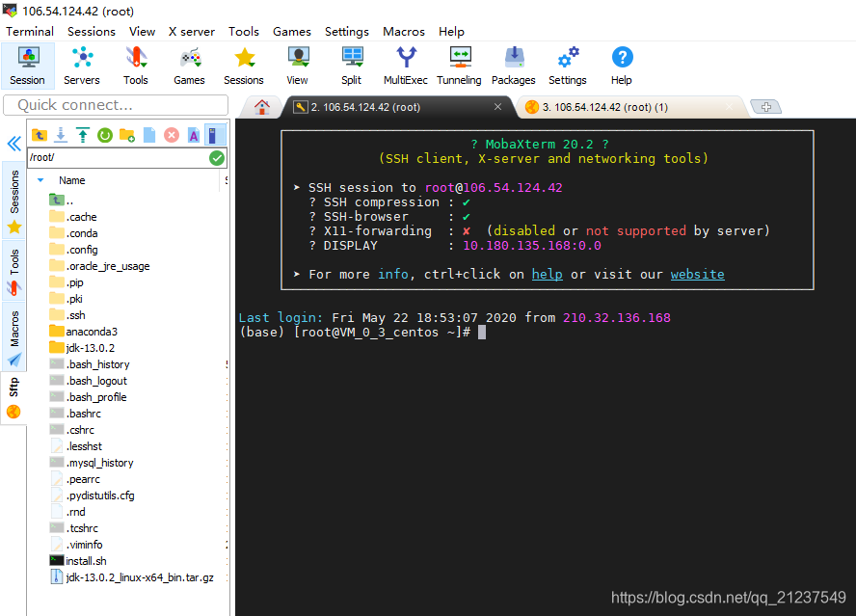The image size is (856, 616).
Task: Select the jdk-13.0.2 folder
Action: pyautogui.click(x=82, y=348)
